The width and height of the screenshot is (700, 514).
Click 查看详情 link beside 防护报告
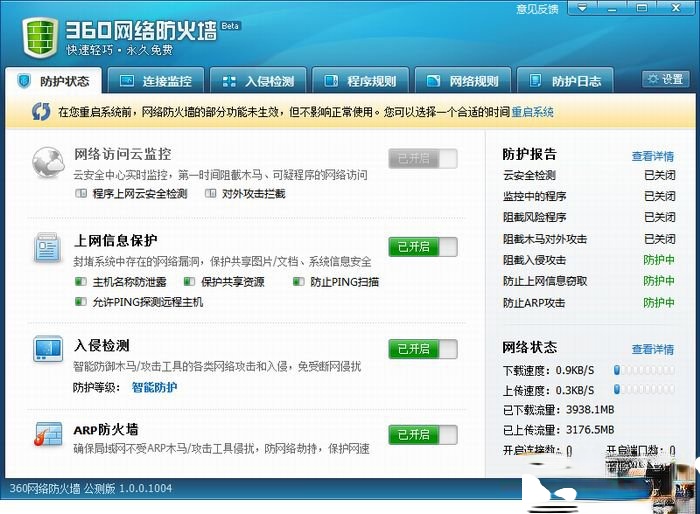pos(653,156)
